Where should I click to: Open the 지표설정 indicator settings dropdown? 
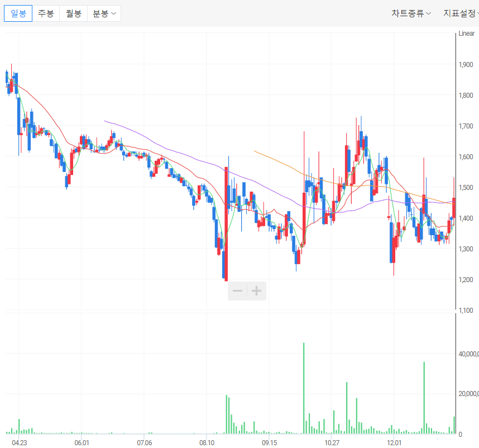coord(461,13)
